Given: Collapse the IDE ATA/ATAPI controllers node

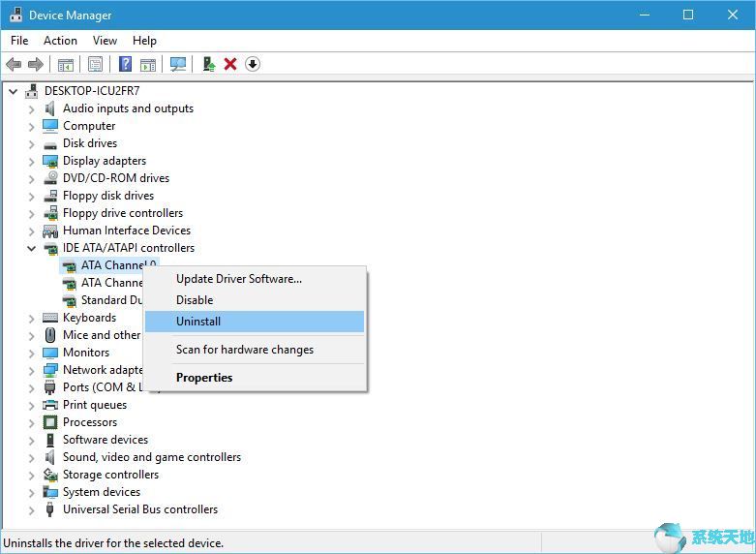Looking at the screenshot, I should point(31,248).
